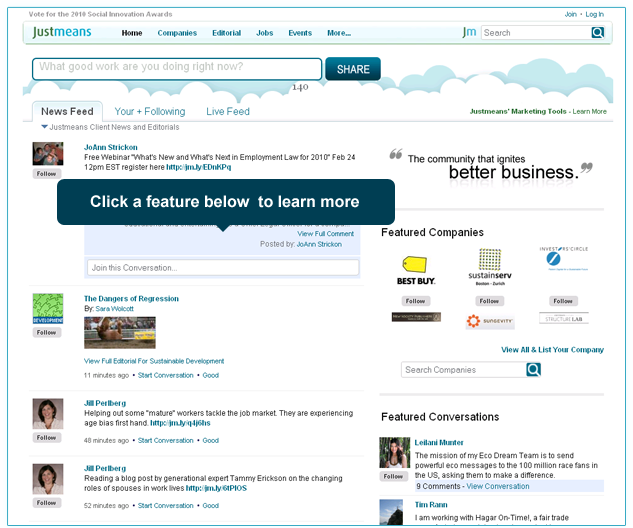
Task: Open Tim Rann's profile photo
Action: tap(391, 512)
